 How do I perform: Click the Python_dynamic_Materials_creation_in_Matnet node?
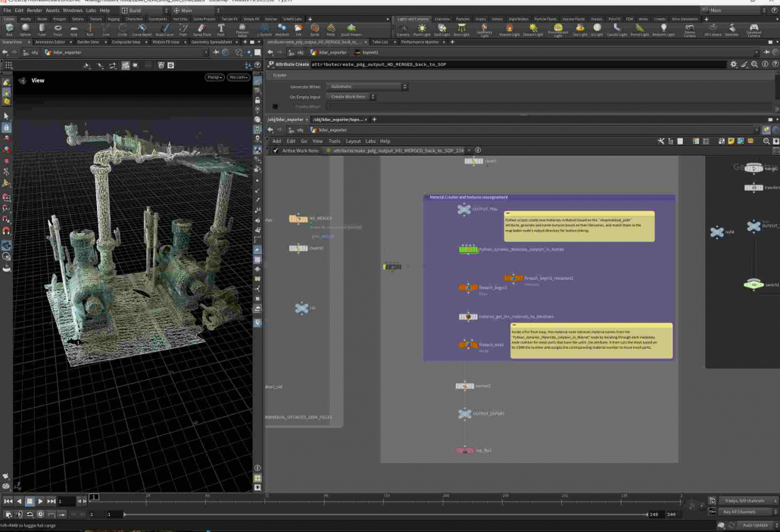point(469,249)
